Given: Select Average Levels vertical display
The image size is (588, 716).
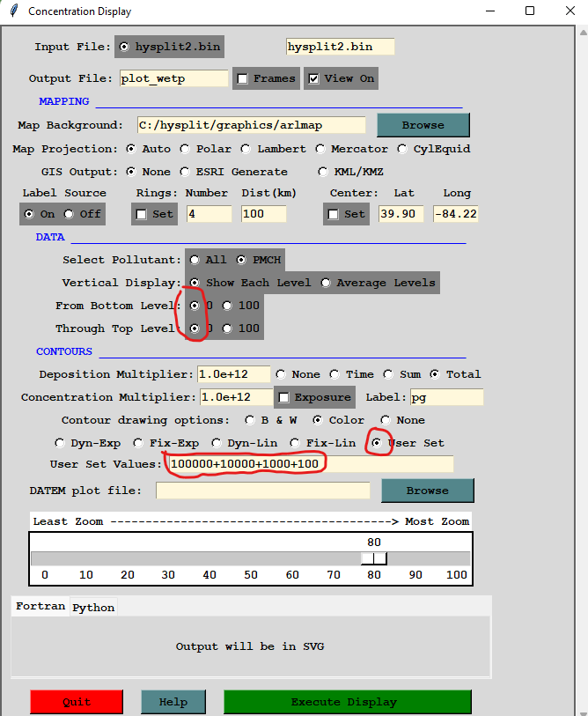Looking at the screenshot, I should tap(327, 283).
